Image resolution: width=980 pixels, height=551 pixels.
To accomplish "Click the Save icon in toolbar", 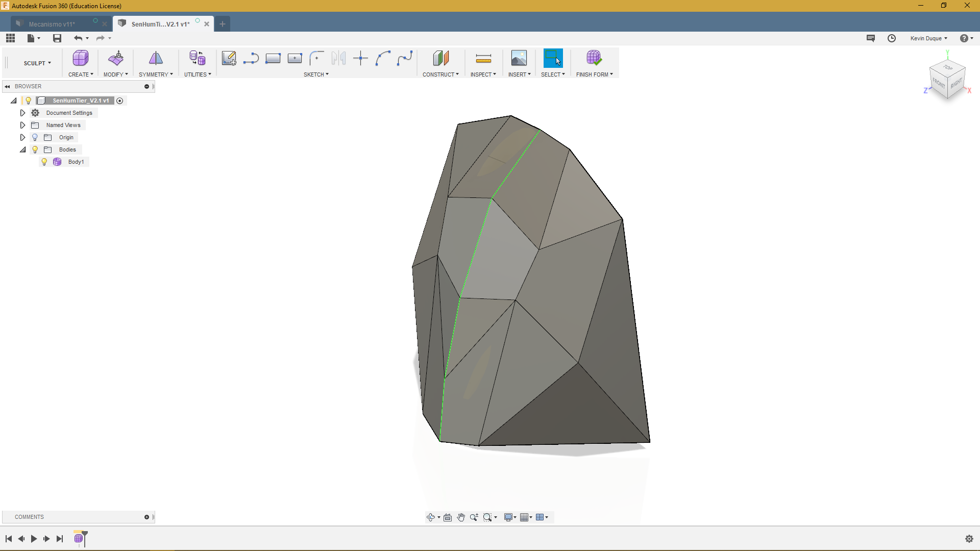I will pyautogui.click(x=57, y=38).
